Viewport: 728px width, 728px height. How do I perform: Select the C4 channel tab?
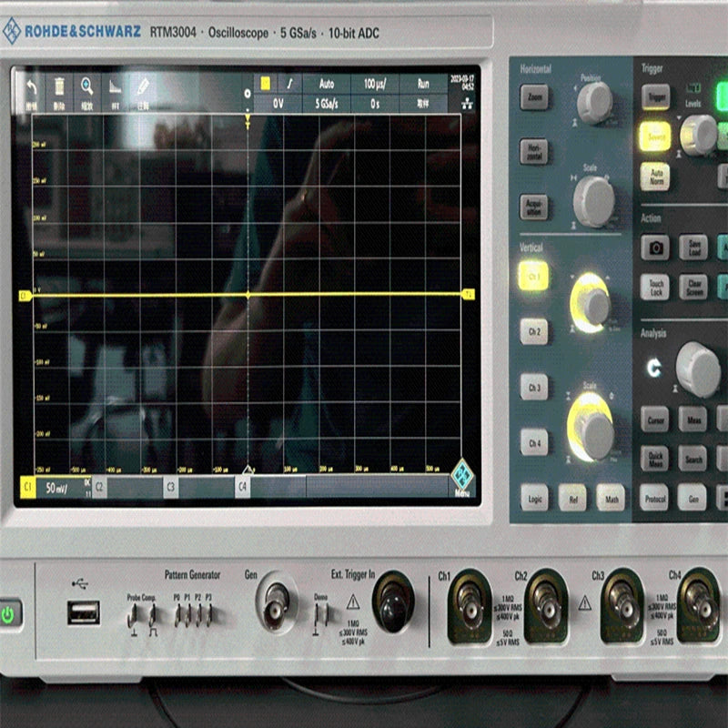tap(242, 487)
